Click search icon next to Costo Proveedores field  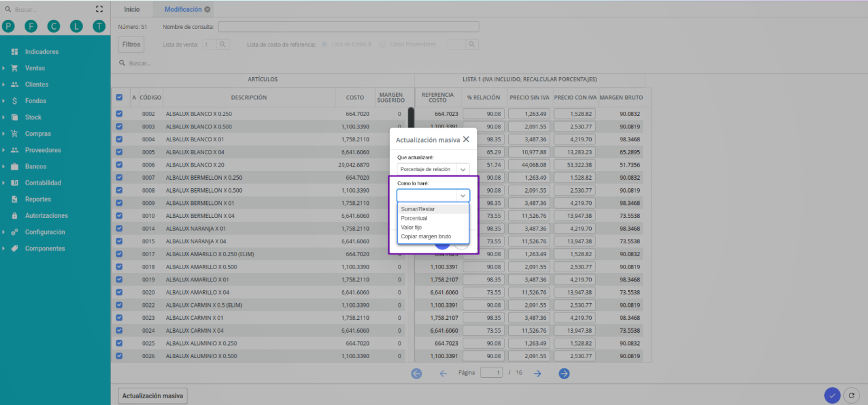(x=472, y=44)
